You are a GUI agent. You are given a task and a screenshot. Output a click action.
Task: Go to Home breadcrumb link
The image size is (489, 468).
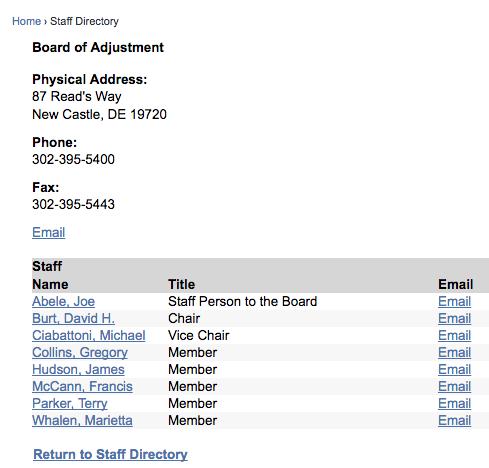pos(26,21)
